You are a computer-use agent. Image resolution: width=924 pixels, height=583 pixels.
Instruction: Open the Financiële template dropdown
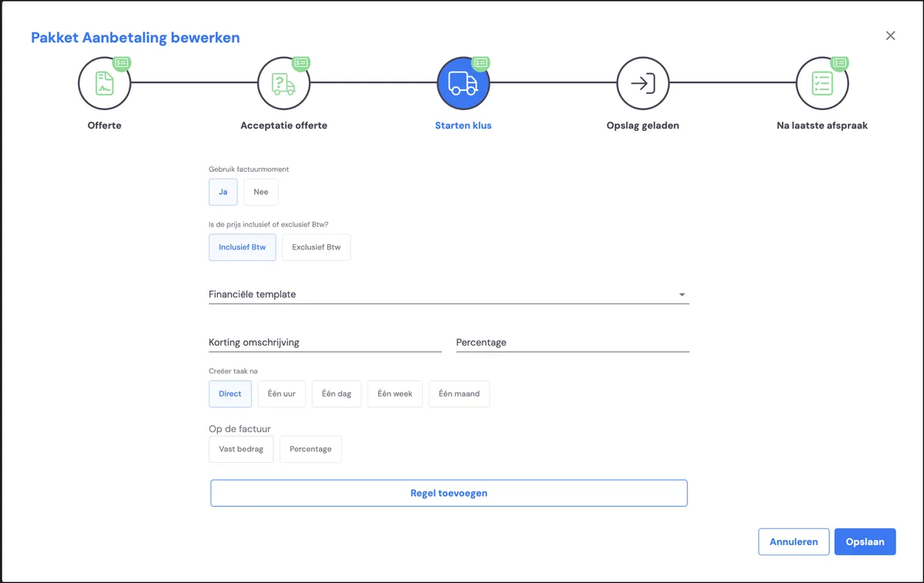click(x=449, y=294)
